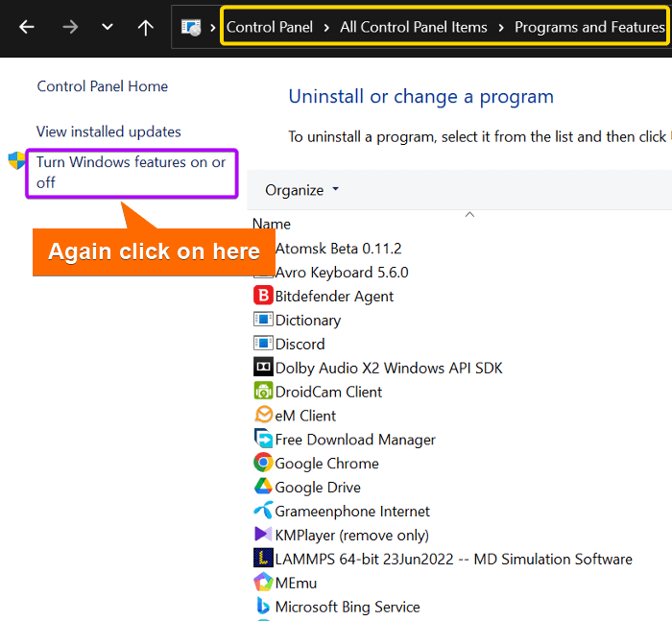
Task: Select the Bitdefender Agent entry
Action: tap(334, 297)
